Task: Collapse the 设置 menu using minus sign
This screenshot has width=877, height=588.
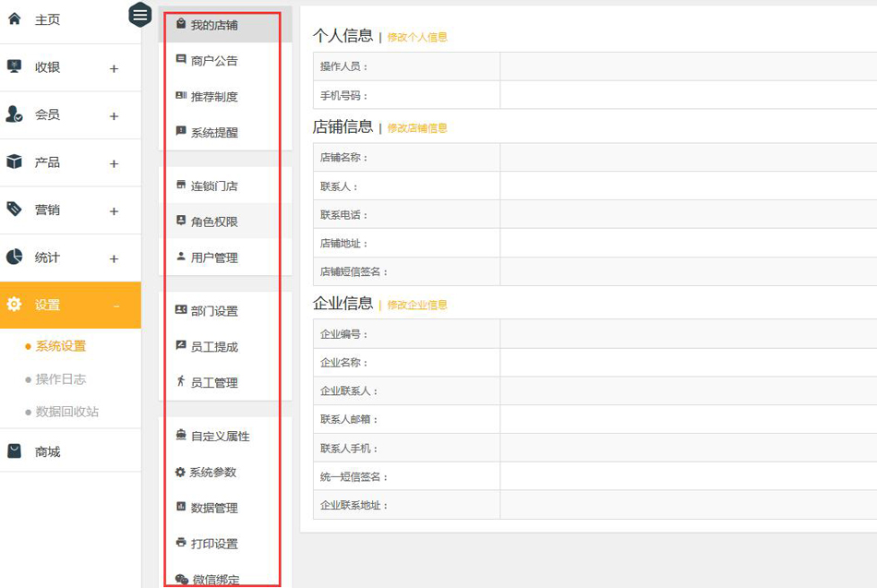Action: (115, 306)
